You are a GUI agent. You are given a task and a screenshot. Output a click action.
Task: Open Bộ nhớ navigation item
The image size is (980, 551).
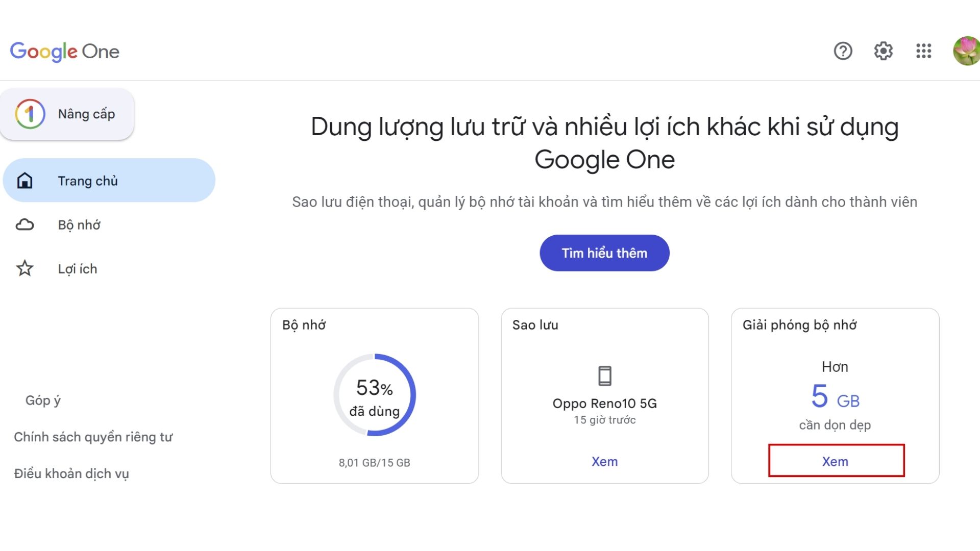pos(78,224)
